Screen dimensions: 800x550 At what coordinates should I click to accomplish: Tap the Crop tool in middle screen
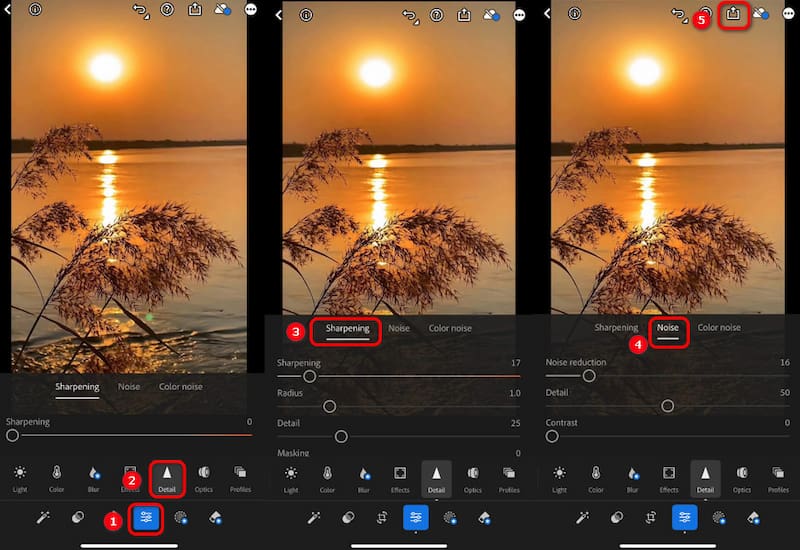[382, 517]
